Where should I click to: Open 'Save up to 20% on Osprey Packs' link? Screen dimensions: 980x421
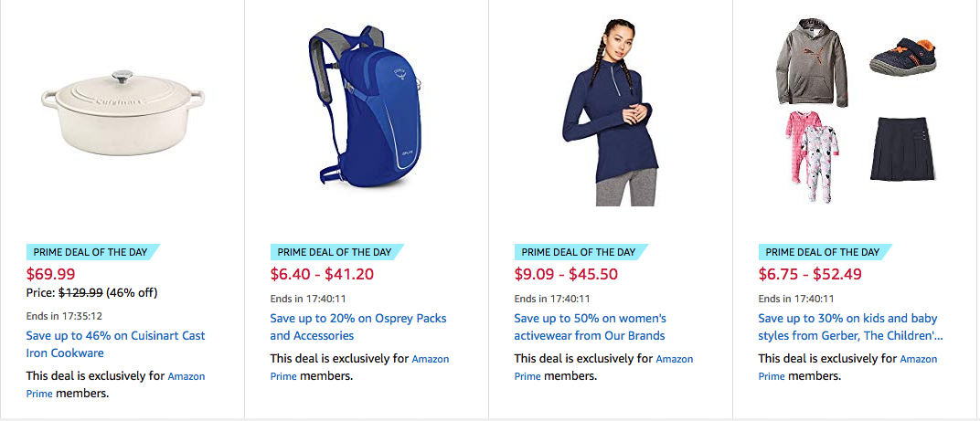click(x=358, y=327)
